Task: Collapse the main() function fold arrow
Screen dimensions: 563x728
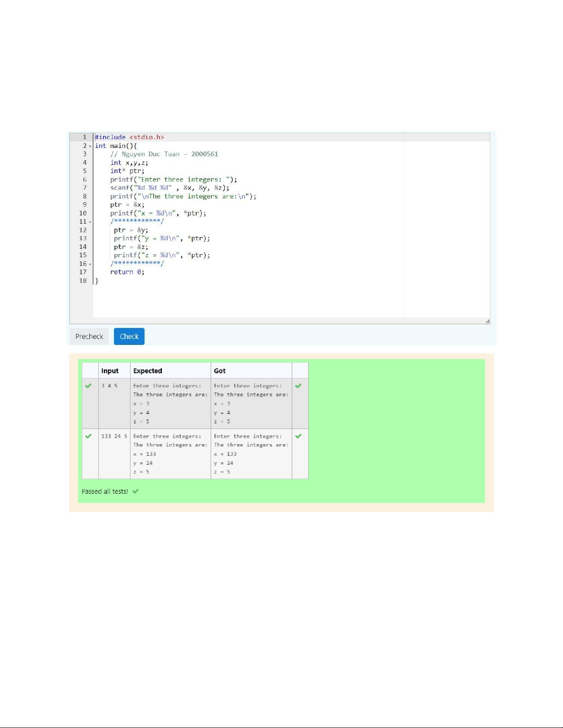Action: [90, 146]
